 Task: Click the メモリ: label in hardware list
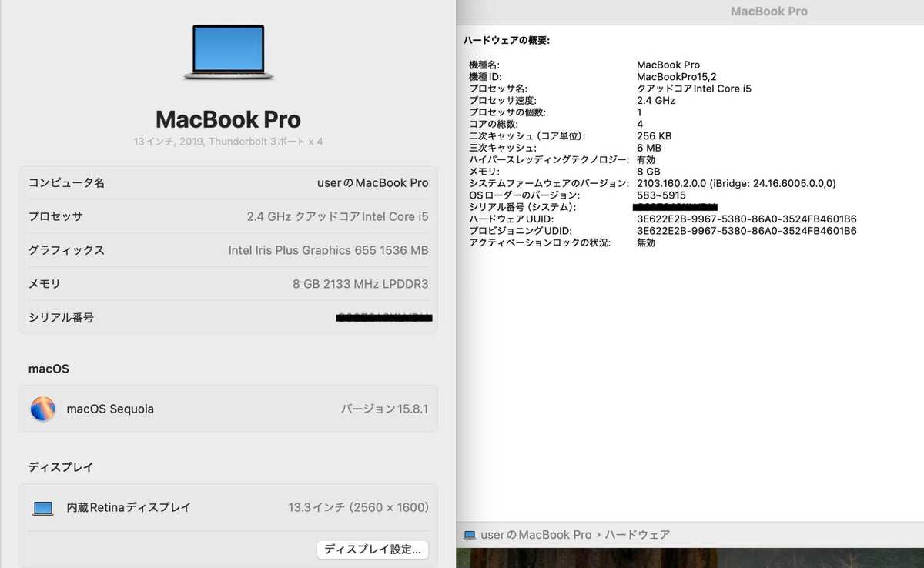tap(484, 172)
